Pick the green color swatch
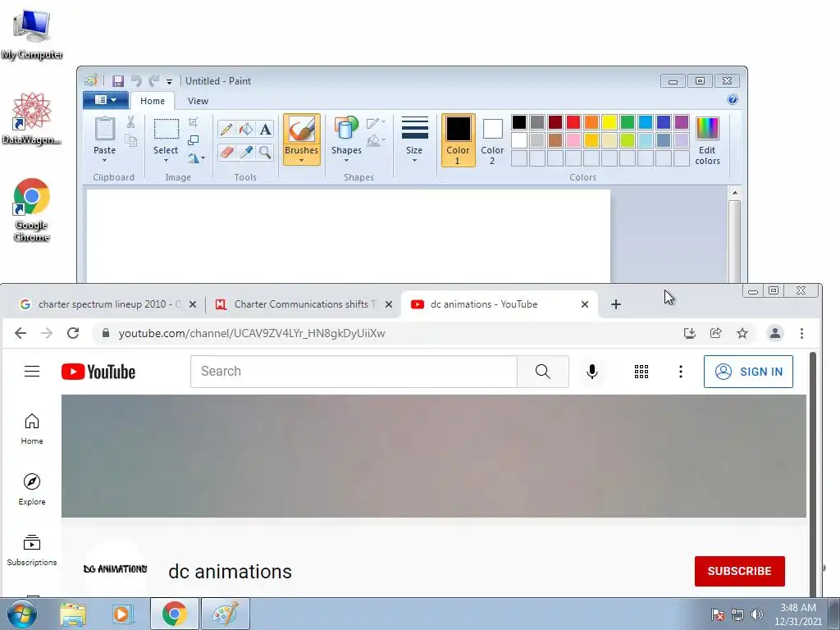Viewport: 840px width, 630px height. coord(628,122)
